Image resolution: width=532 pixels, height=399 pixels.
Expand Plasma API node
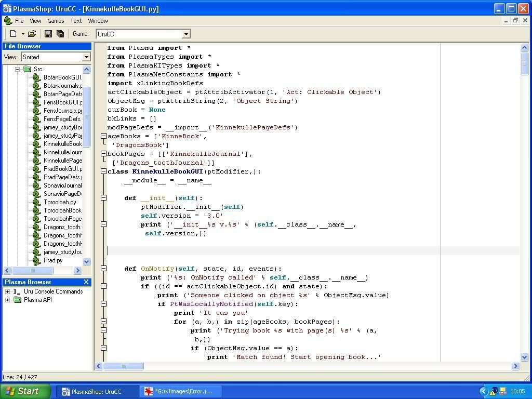7,300
